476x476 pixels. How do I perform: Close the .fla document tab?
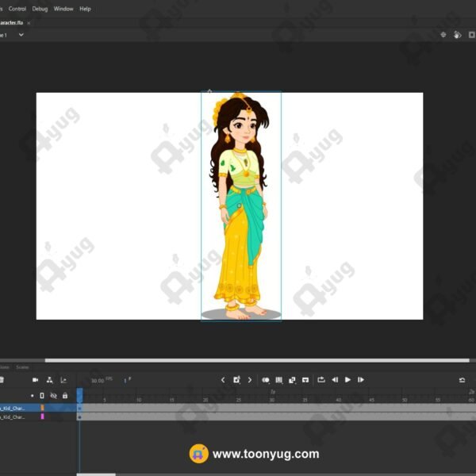pyautogui.click(x=29, y=23)
